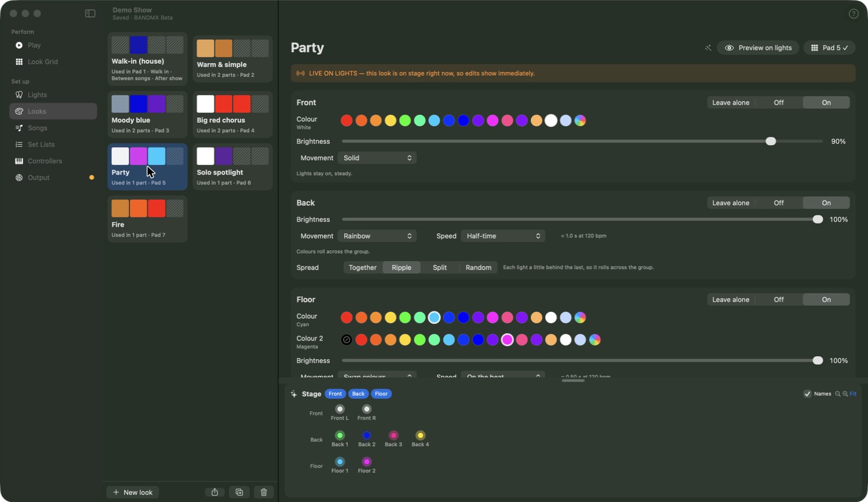Toggle the Back group chip in Stage
The height and width of the screenshot is (502, 868).
point(358,394)
